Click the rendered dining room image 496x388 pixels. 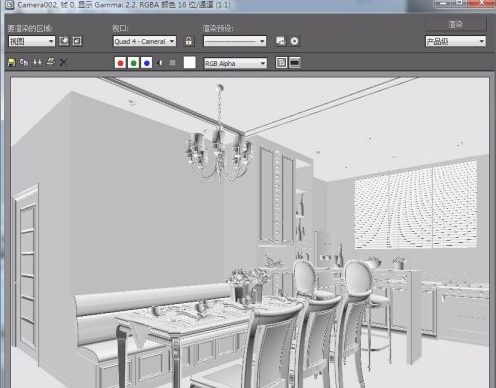point(250,233)
